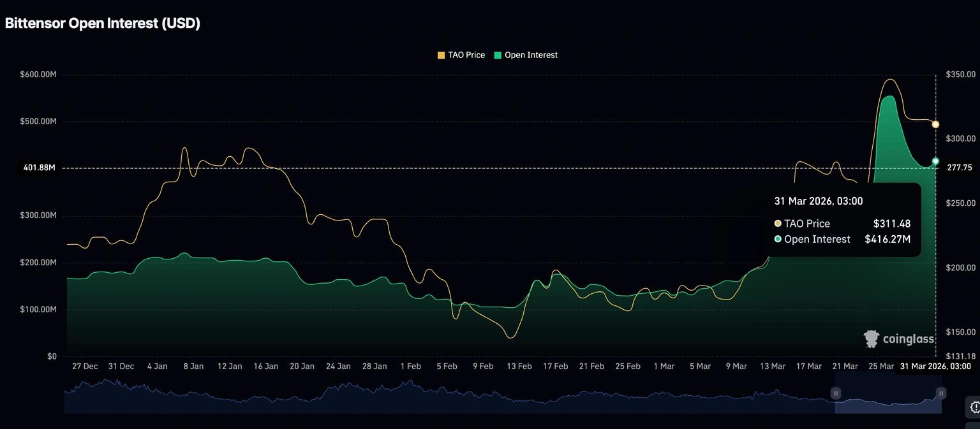Click the coinglass watermark text
Image resolution: width=980 pixels, height=429 pixels.
[x=908, y=339]
